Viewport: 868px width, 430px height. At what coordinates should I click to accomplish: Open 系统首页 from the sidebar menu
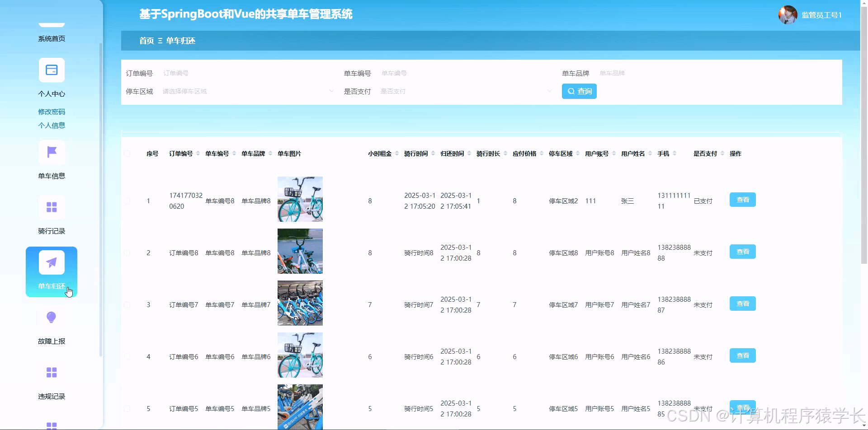[52, 38]
